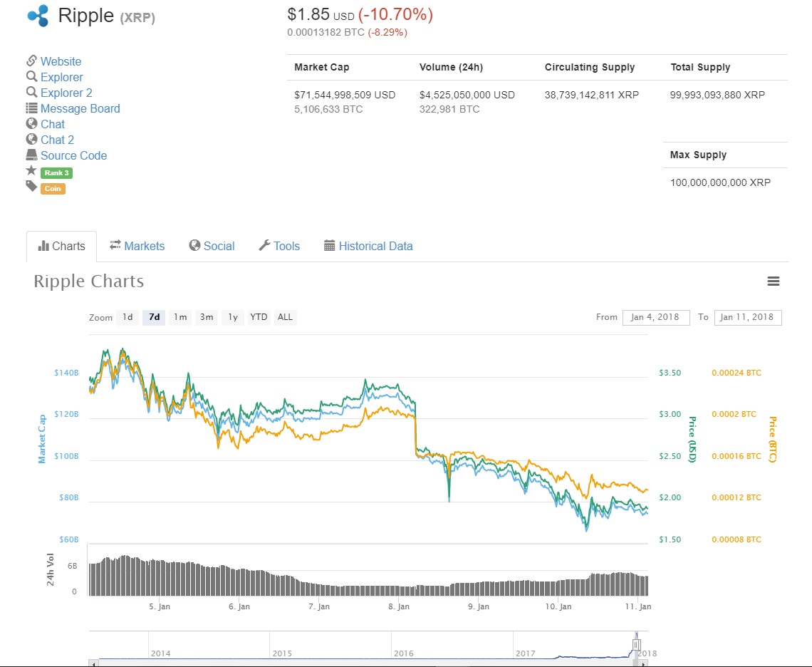Click the $3.50 price axis label
The image size is (812, 667).
pyautogui.click(x=670, y=373)
